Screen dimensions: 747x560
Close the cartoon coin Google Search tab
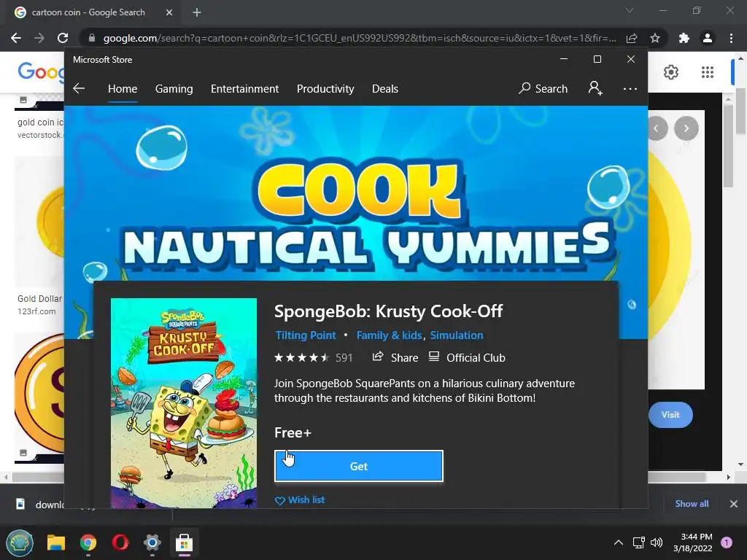coord(169,12)
